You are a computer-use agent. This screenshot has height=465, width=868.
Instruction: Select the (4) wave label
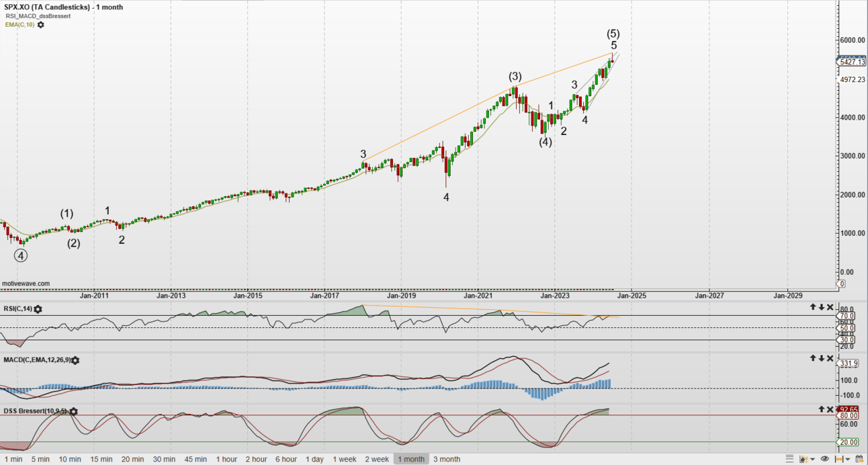pyautogui.click(x=545, y=142)
